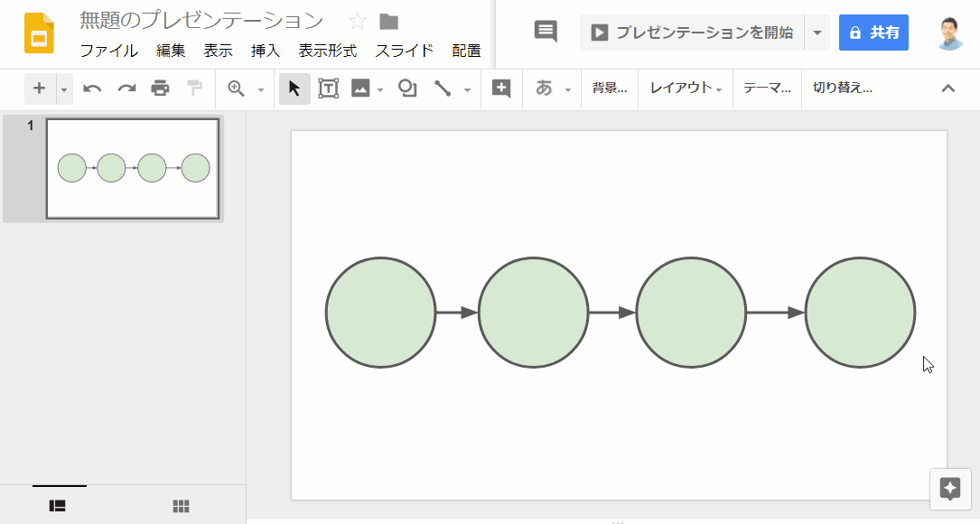980x524 pixels.
Task: Expand input tools dropdown arrow
Action: (567, 90)
